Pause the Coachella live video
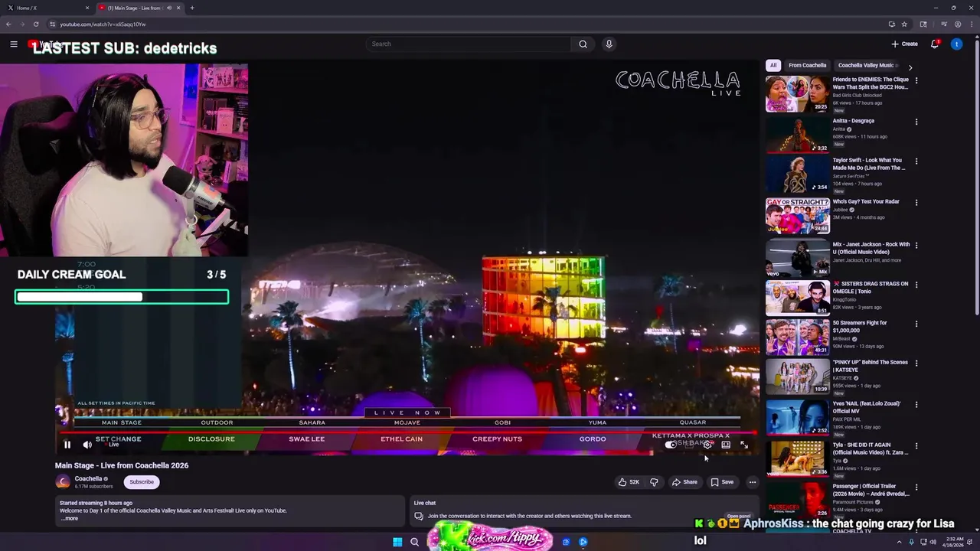The image size is (980, 551). pyautogui.click(x=67, y=445)
